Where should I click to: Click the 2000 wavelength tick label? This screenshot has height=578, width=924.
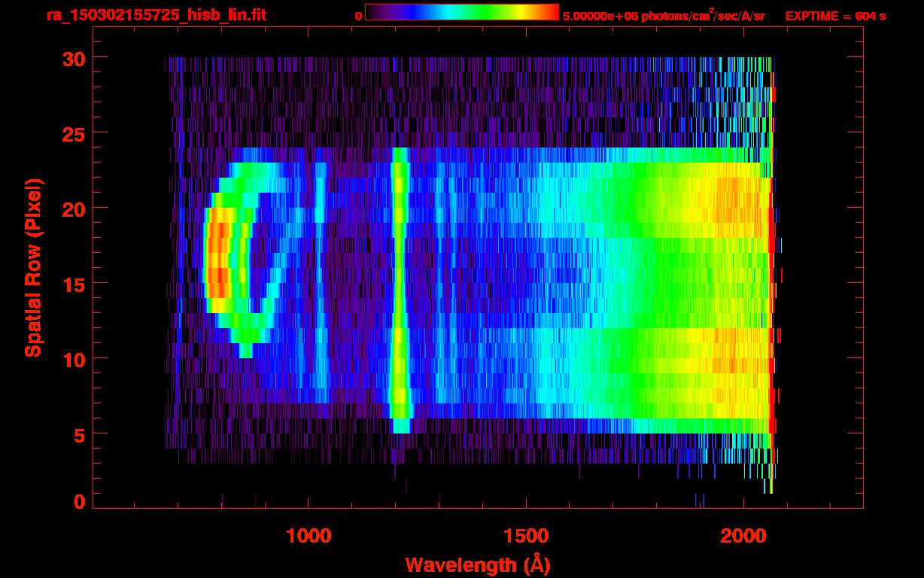[x=743, y=536]
